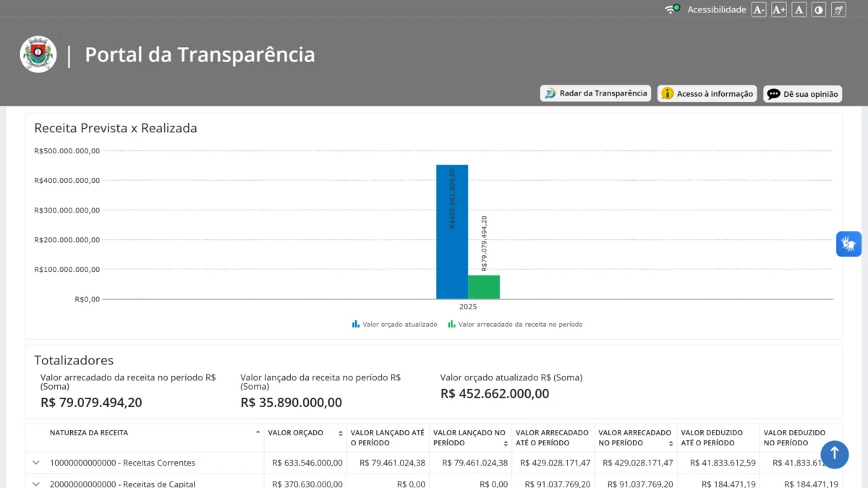Click the 2025 axis label
The width and height of the screenshot is (868, 488).
tap(468, 307)
